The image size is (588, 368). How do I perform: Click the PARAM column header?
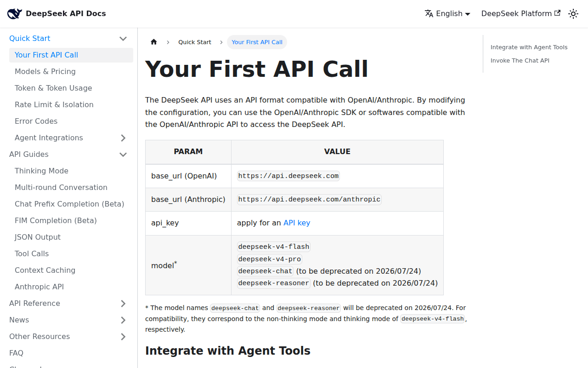188,152
